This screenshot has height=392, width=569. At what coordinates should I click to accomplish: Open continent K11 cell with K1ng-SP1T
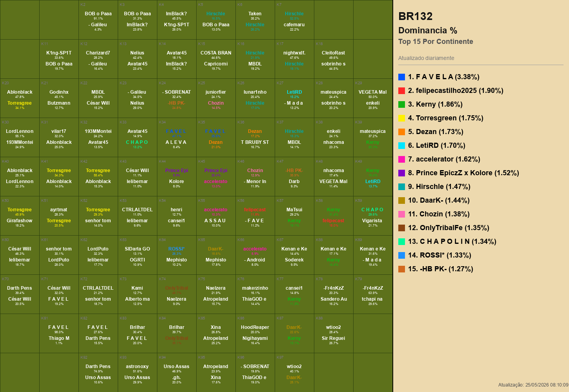(59, 59)
